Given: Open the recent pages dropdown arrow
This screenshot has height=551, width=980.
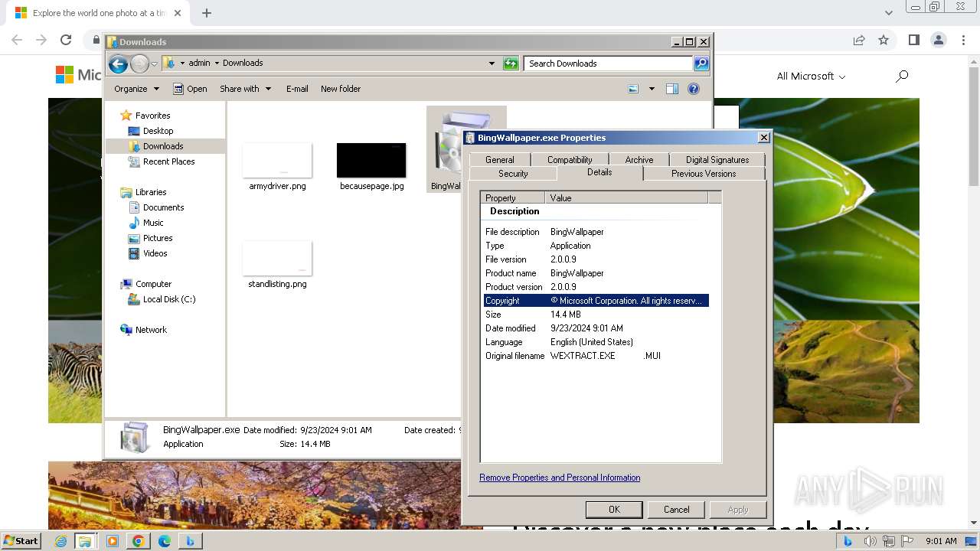Looking at the screenshot, I should click(x=154, y=64).
